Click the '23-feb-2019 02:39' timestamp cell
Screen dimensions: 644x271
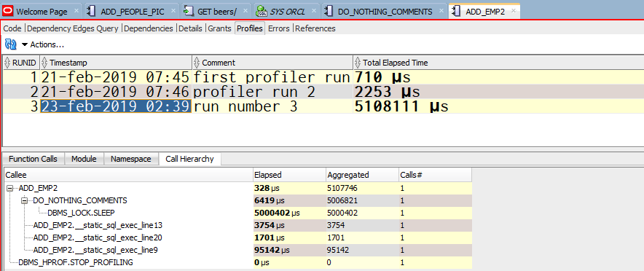point(115,106)
